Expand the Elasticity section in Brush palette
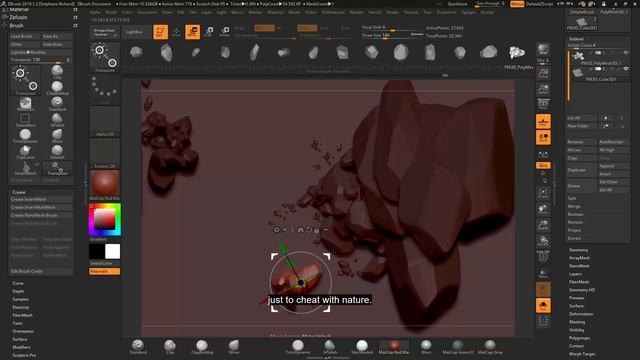640x360 pixels. (x=21, y=307)
